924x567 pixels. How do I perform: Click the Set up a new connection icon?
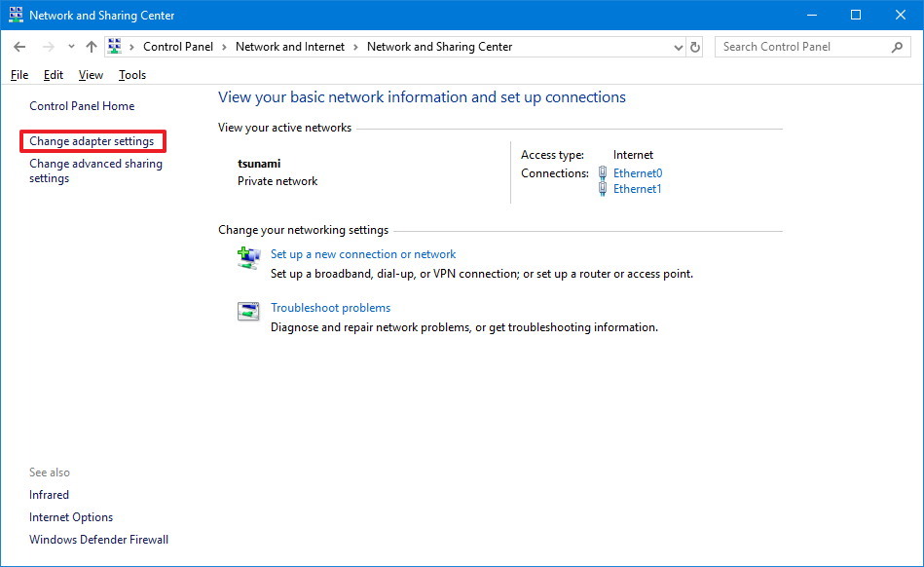247,257
